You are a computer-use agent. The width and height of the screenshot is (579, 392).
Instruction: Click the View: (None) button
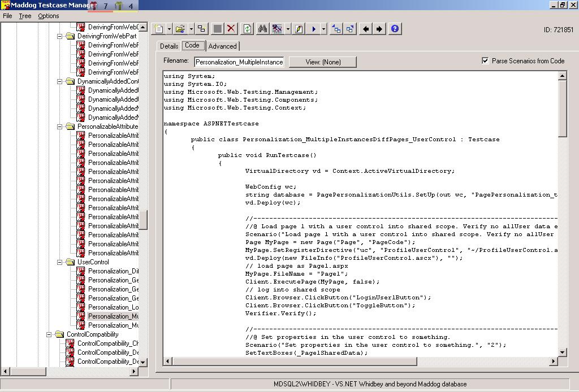323,62
